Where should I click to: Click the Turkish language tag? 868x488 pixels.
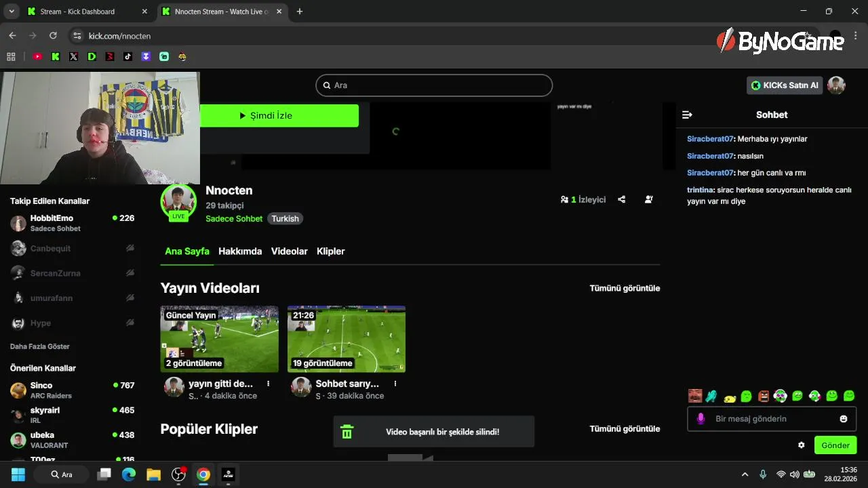coord(285,219)
